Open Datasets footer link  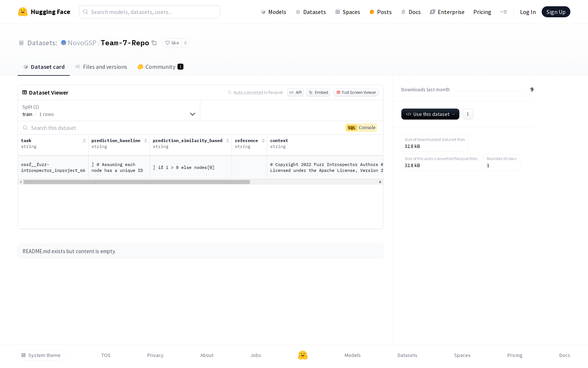click(408, 355)
